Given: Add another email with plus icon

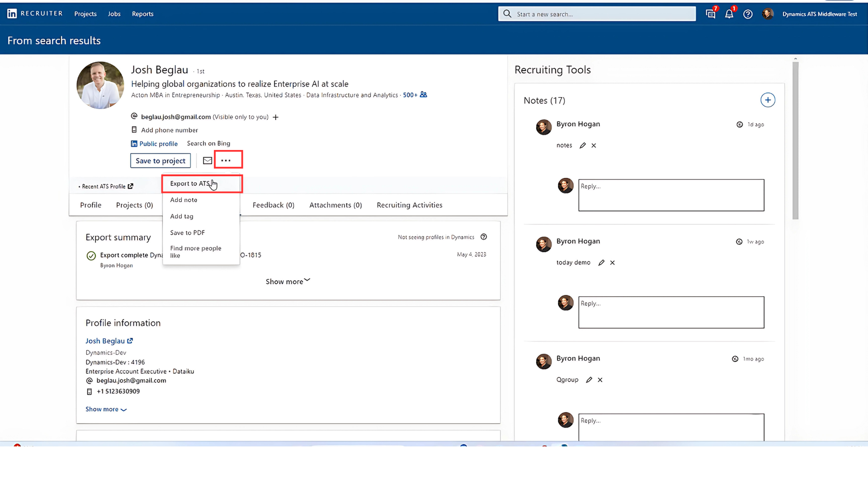Looking at the screenshot, I should point(275,117).
